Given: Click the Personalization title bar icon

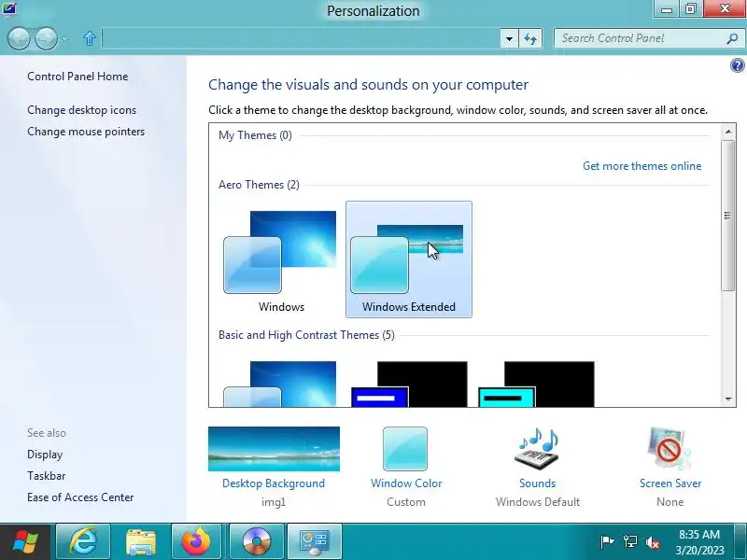Looking at the screenshot, I should pyautogui.click(x=9, y=8).
